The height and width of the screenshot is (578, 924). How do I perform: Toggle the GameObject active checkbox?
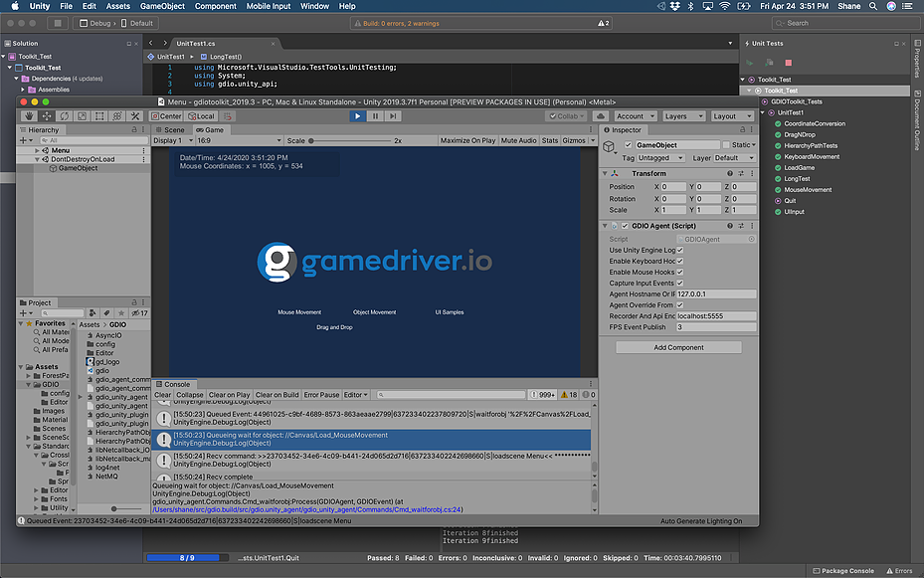pyautogui.click(x=628, y=145)
